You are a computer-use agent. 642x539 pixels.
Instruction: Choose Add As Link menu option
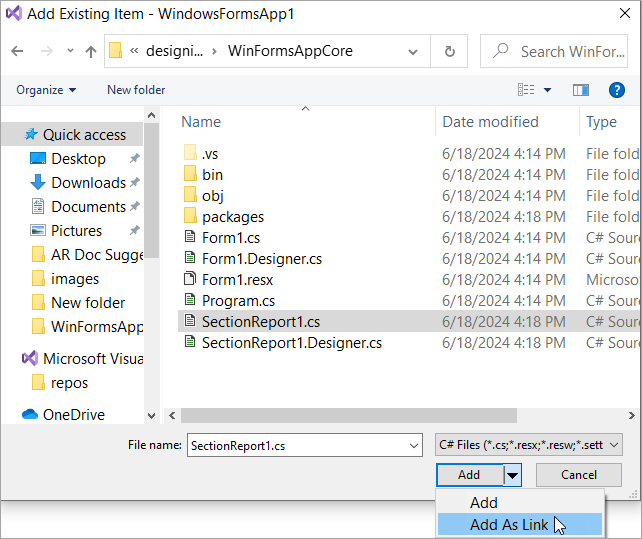click(x=520, y=524)
